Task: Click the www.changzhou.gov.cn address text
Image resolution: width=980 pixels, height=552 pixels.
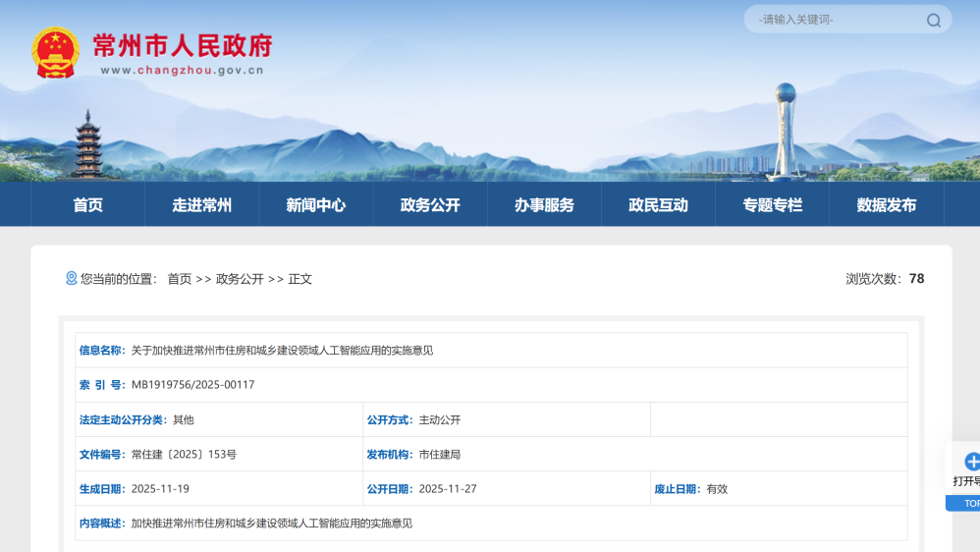Action: pos(182,70)
